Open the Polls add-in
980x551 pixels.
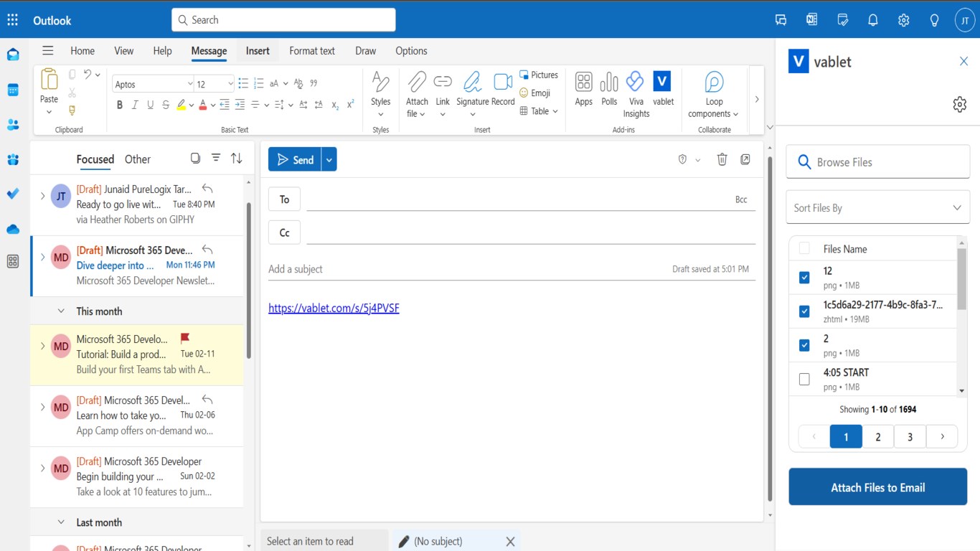pos(609,90)
